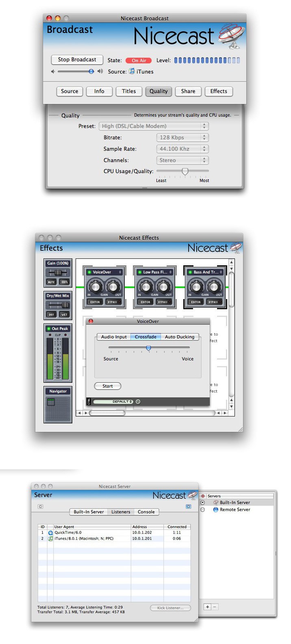Click the QuickTime icon in listeners list
The width and height of the screenshot is (291, 644).
[50, 533]
